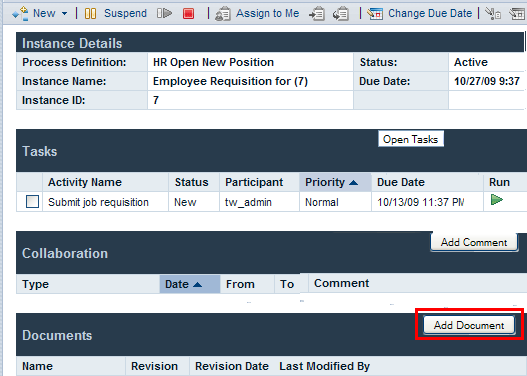Screen dimensions: 527x376
Task: Click the Process Definition: label
Action: tap(74, 62)
